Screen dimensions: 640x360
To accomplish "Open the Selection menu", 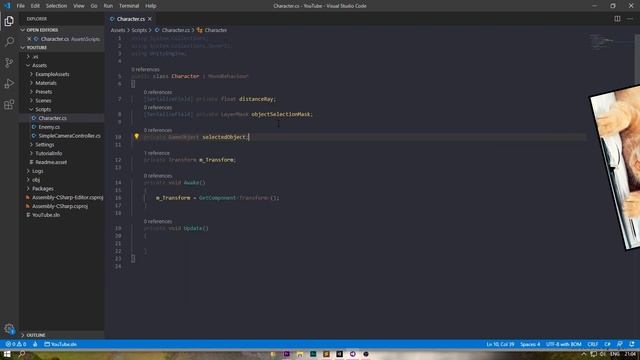I will (56, 6).
